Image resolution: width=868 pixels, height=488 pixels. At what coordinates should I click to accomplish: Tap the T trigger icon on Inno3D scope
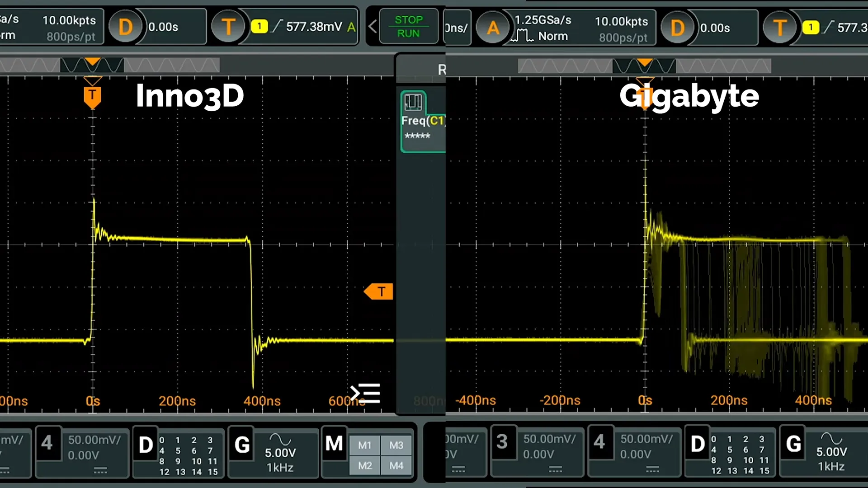(228, 27)
